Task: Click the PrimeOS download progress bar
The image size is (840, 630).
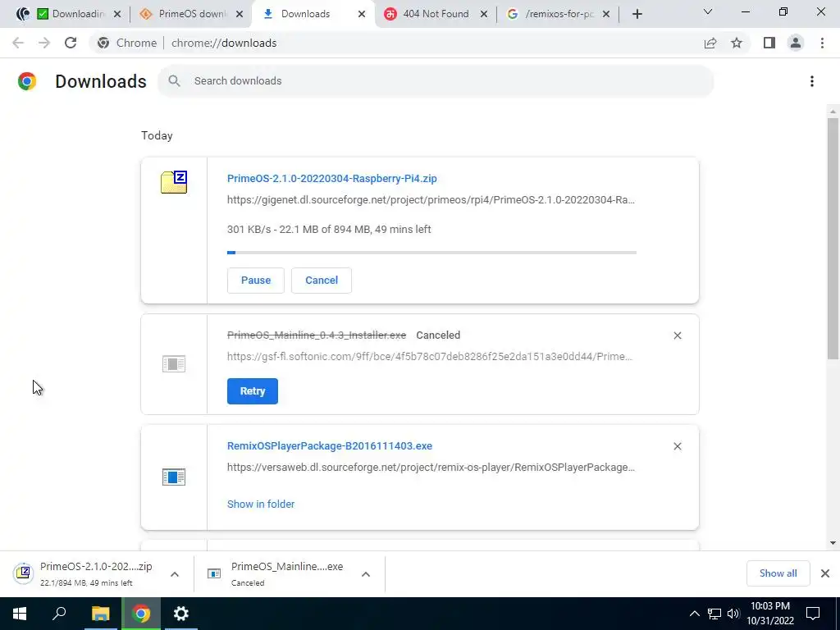Action: 431,253
